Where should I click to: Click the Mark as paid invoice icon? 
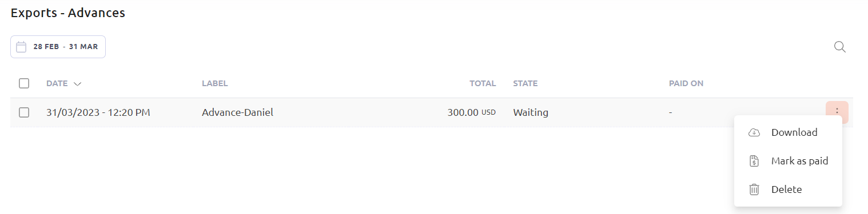tap(754, 161)
